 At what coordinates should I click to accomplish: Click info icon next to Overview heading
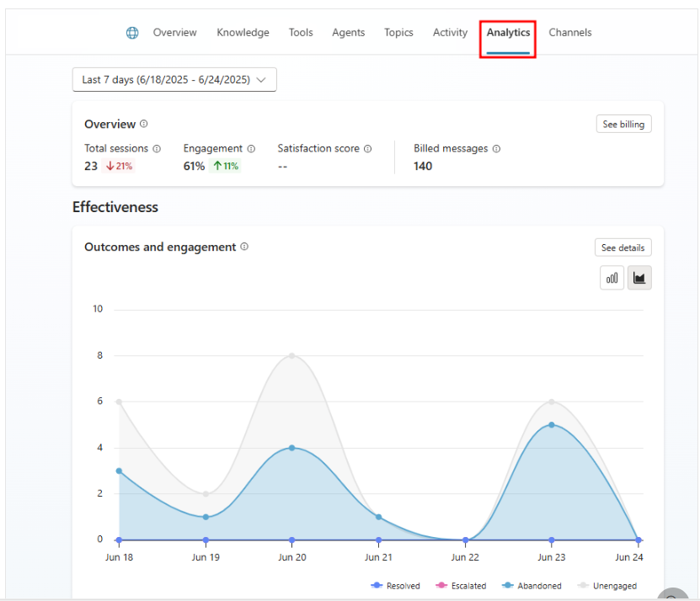click(x=144, y=124)
